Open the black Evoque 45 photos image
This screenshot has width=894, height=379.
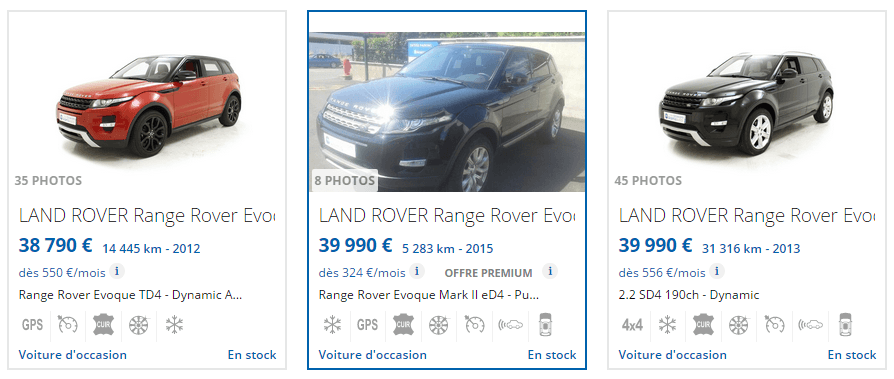coord(746,103)
